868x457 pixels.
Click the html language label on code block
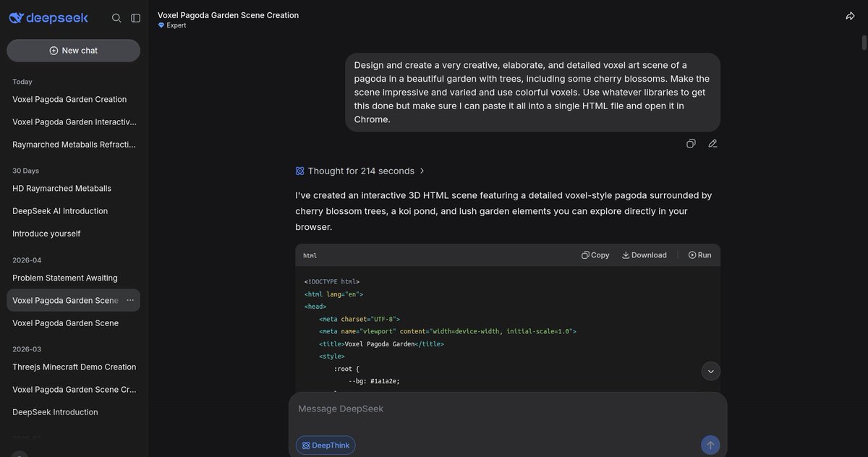310,255
